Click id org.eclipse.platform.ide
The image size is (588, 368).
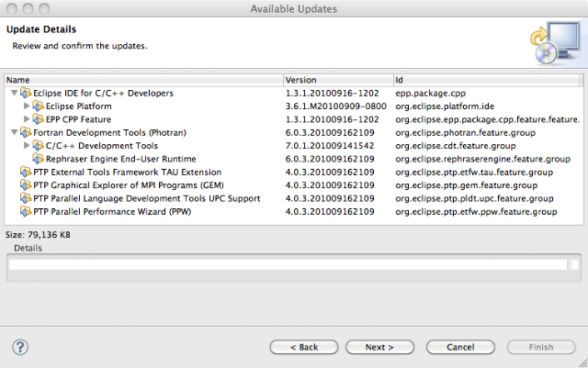tap(445, 106)
